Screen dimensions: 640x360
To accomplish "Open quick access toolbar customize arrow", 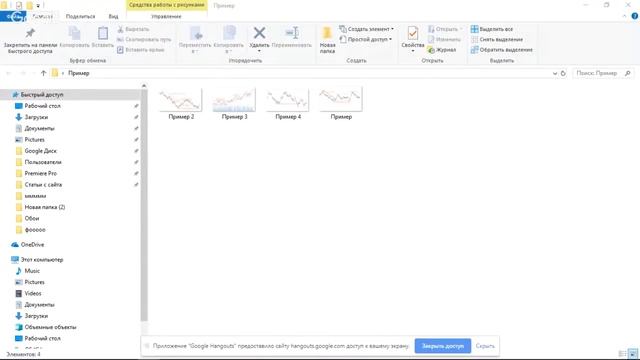I will [x=38, y=6].
